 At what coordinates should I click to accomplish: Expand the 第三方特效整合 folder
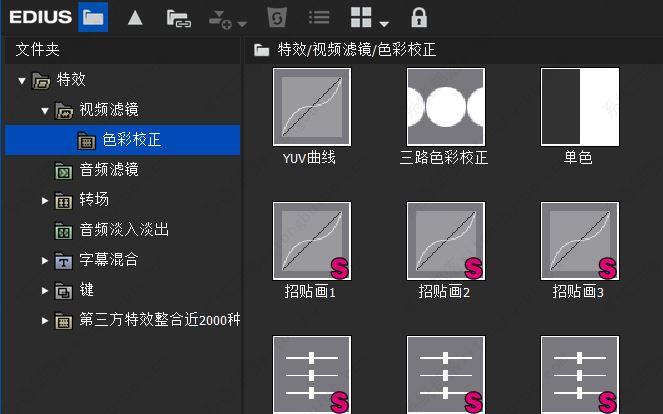point(45,321)
